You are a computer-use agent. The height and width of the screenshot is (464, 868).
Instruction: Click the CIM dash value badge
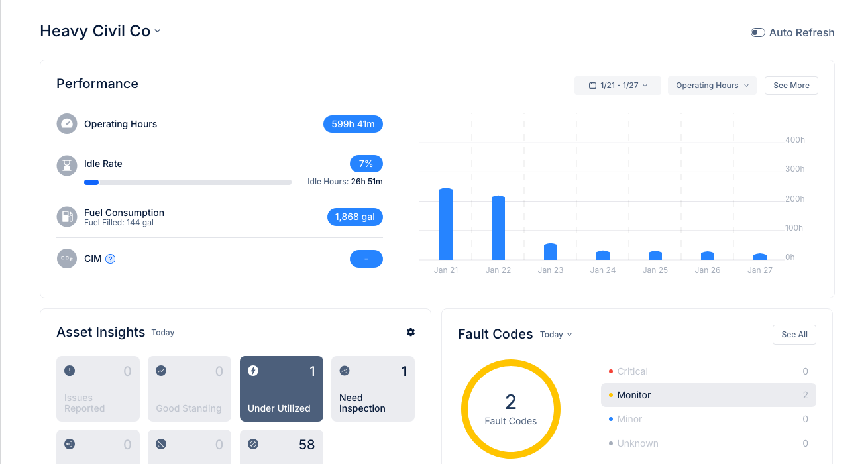click(366, 259)
